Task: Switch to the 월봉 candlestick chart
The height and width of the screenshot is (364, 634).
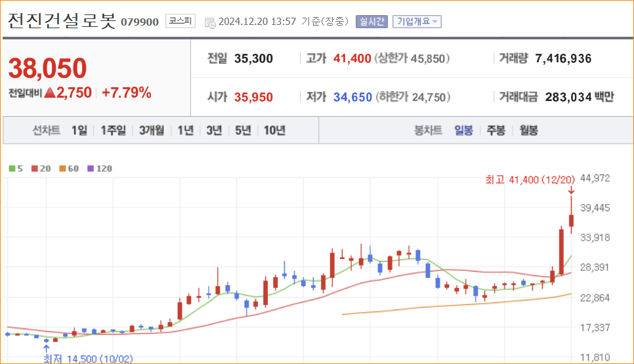Action: (528, 130)
